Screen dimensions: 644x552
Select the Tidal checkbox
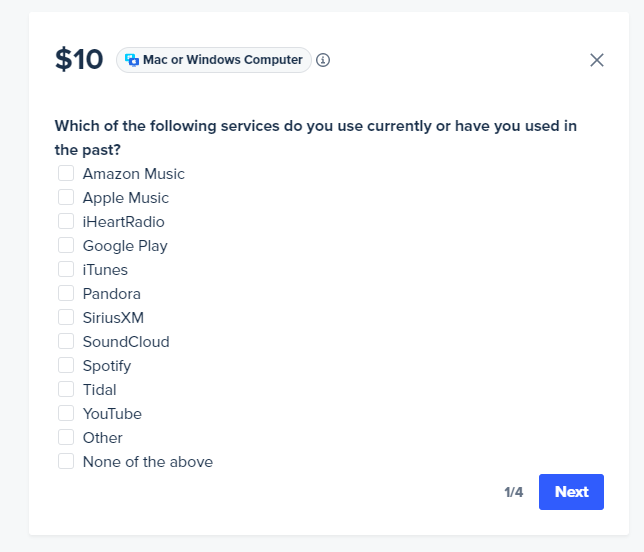pyautogui.click(x=66, y=389)
